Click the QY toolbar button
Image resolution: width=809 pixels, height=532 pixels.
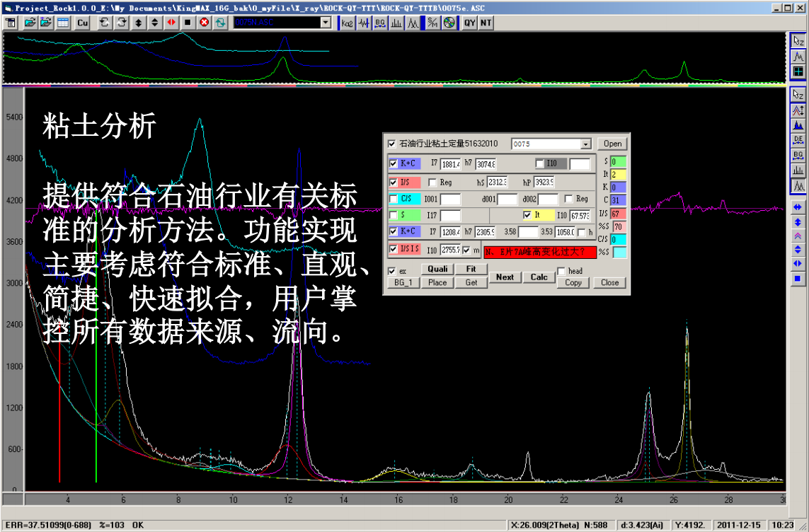(469, 23)
